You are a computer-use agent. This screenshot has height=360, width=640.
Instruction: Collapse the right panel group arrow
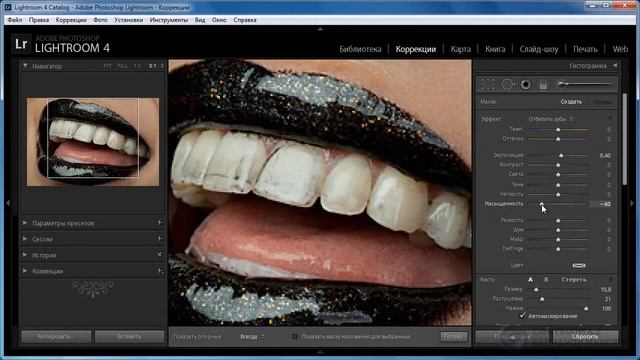[632, 202]
